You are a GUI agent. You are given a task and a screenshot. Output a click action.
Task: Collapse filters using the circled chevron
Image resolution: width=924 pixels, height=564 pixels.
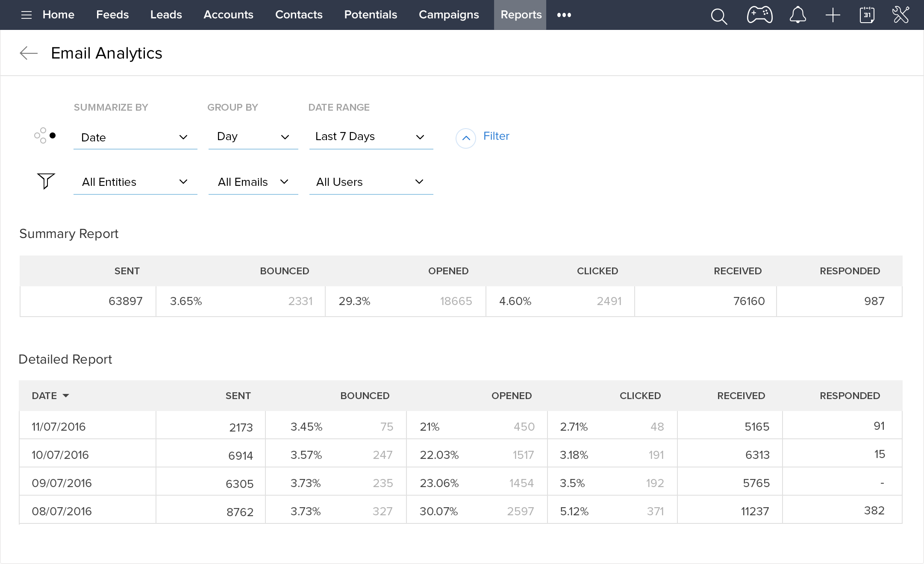coord(465,138)
